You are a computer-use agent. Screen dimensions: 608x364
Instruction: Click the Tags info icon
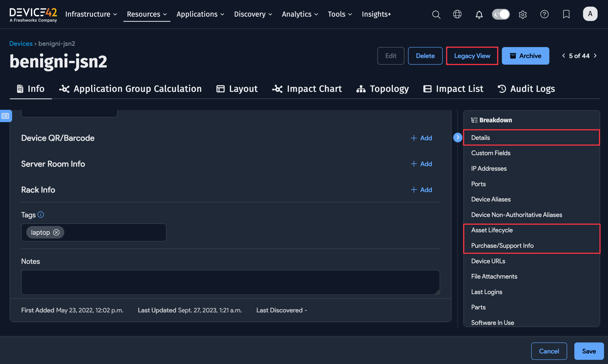tap(41, 215)
